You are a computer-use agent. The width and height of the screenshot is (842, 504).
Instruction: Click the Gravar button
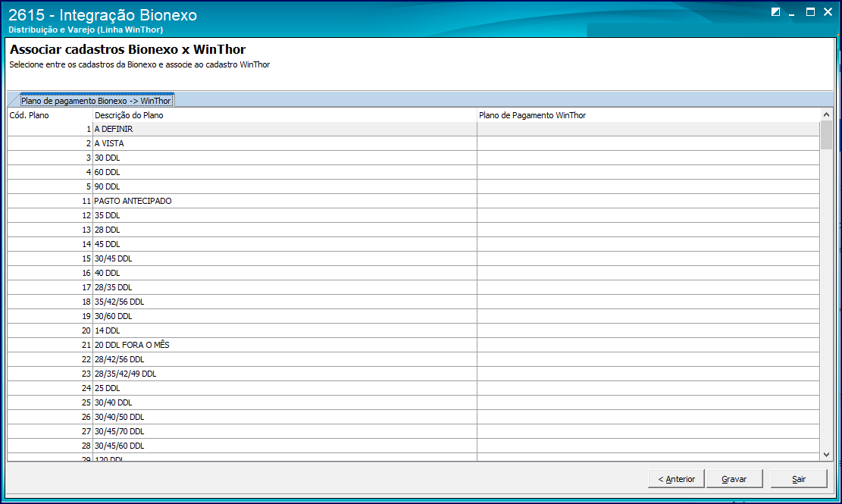coord(734,479)
